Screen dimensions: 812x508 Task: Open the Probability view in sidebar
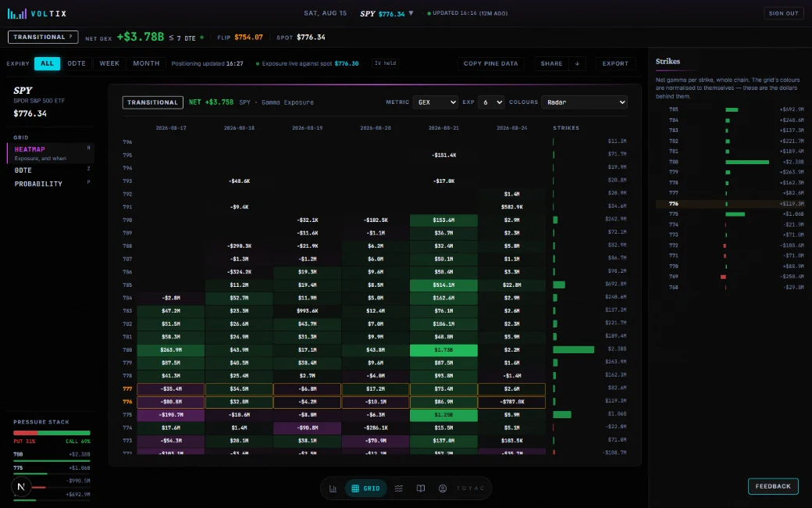[51, 184]
